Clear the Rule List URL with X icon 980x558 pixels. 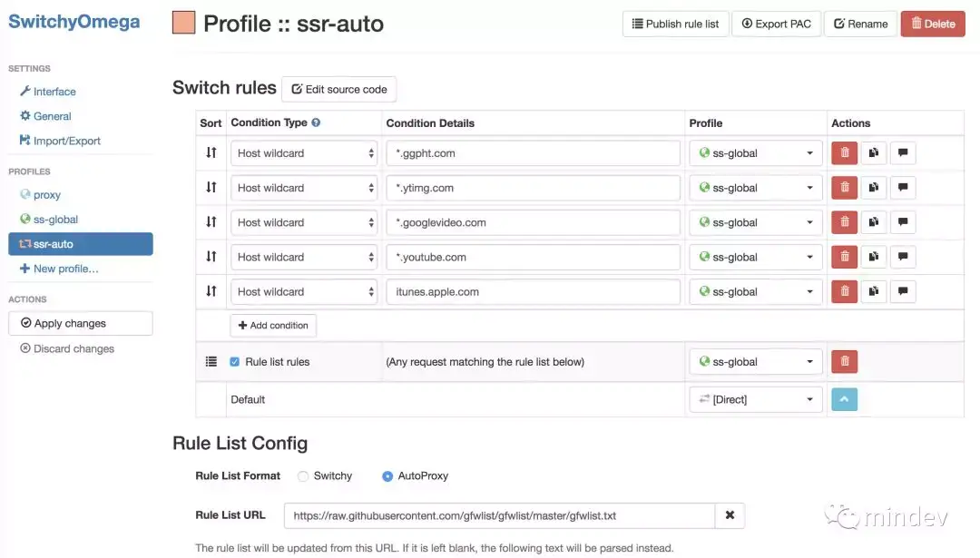730,515
